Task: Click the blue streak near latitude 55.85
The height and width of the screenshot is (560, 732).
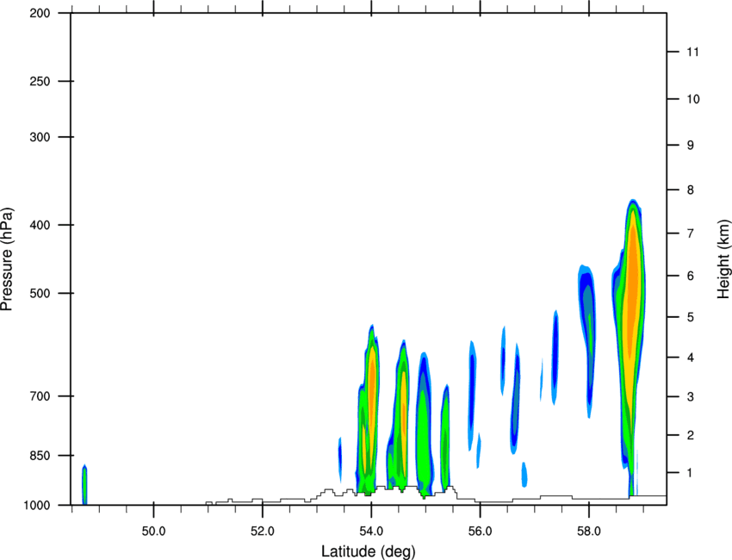Action: pos(472,395)
